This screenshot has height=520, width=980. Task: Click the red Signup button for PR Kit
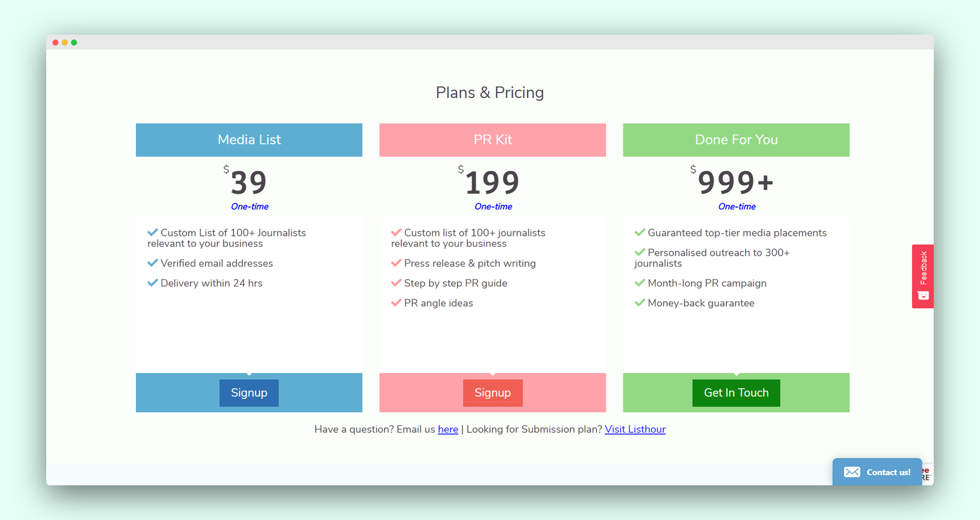click(x=492, y=393)
